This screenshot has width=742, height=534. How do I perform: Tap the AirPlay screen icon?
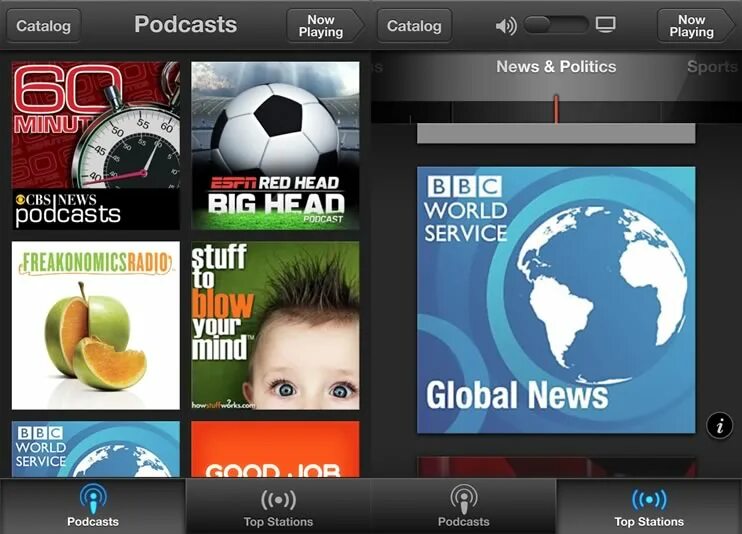pos(606,24)
